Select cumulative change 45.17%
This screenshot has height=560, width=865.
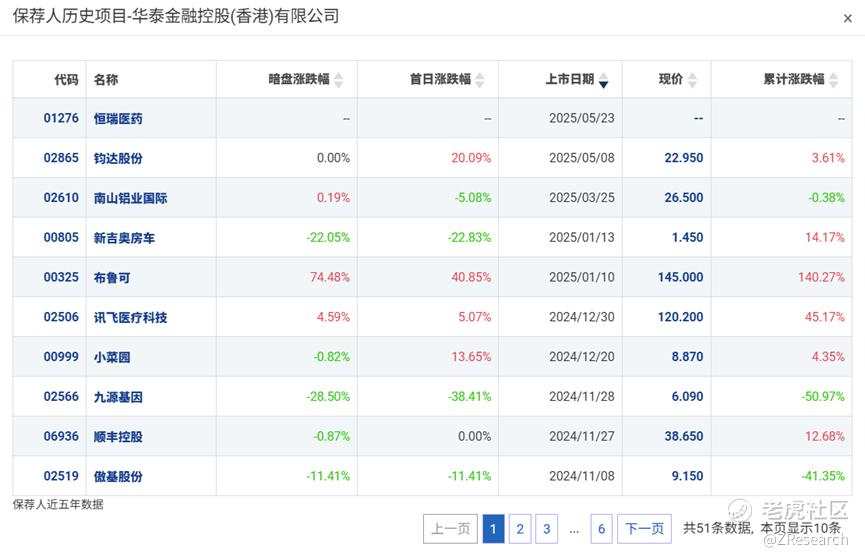click(825, 317)
